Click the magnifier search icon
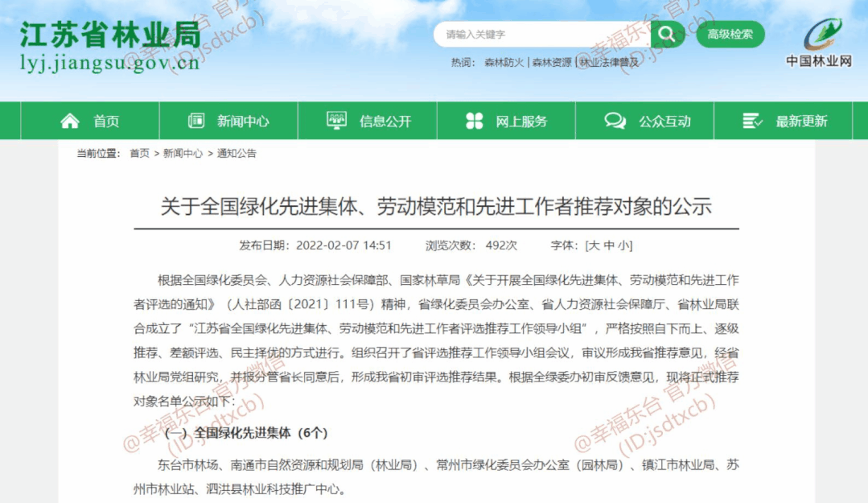This screenshot has width=868, height=503. [668, 35]
